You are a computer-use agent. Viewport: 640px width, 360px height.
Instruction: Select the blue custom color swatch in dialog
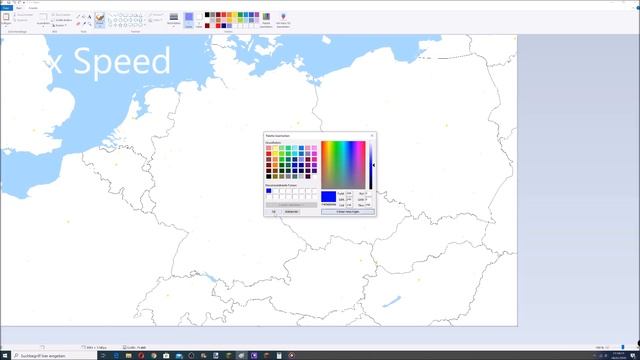(269, 191)
